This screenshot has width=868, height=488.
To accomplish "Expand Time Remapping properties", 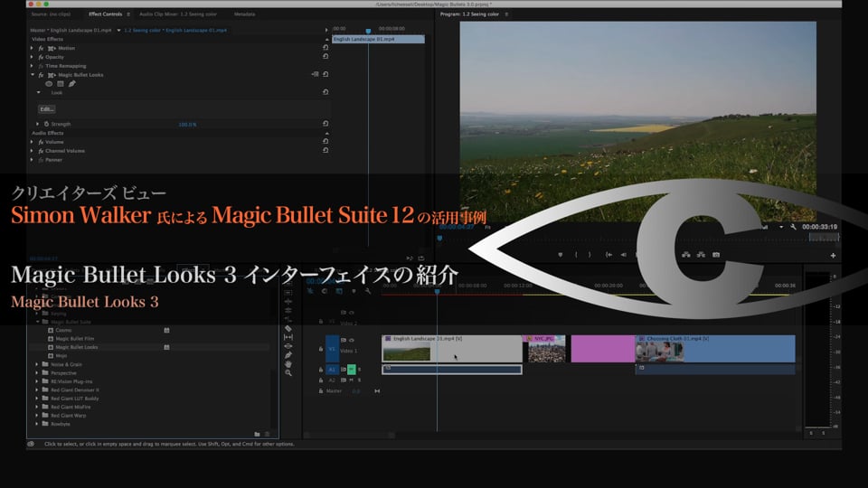I will (x=32, y=66).
